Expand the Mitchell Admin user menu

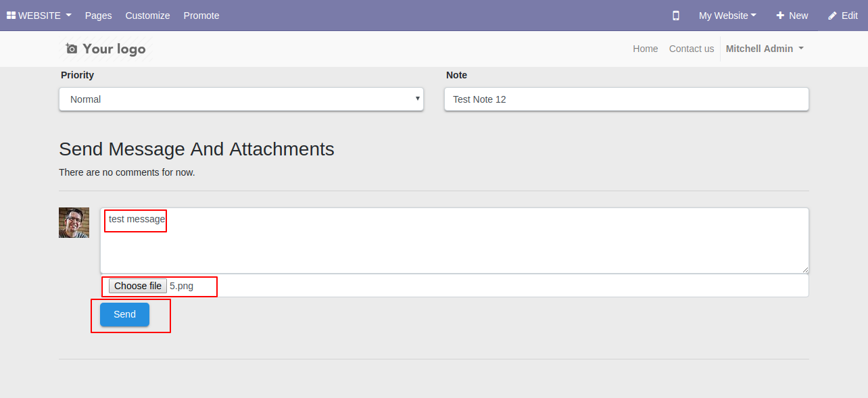tap(765, 49)
